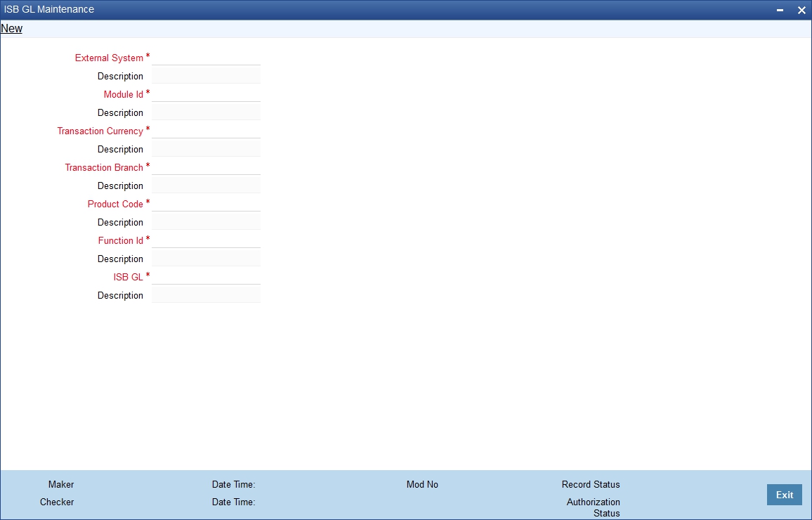Click the Description field under Function Id
This screenshot has height=520, width=812.
(206, 259)
